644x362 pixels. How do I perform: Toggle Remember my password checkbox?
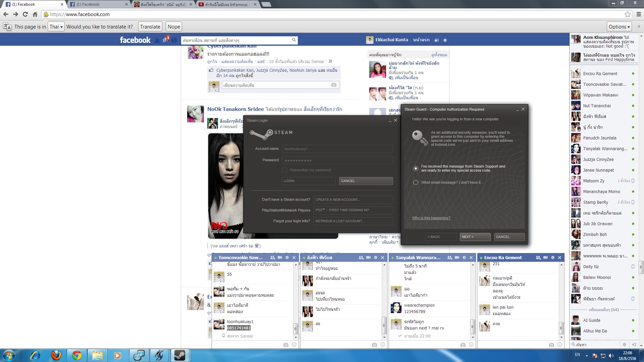[284, 170]
